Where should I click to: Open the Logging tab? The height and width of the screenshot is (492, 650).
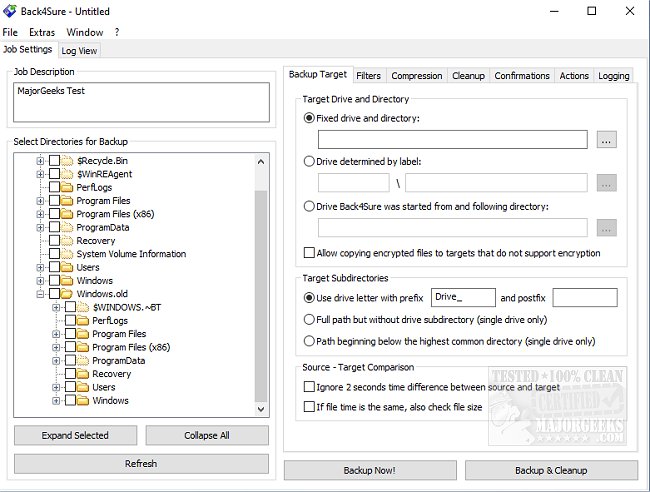coord(614,76)
